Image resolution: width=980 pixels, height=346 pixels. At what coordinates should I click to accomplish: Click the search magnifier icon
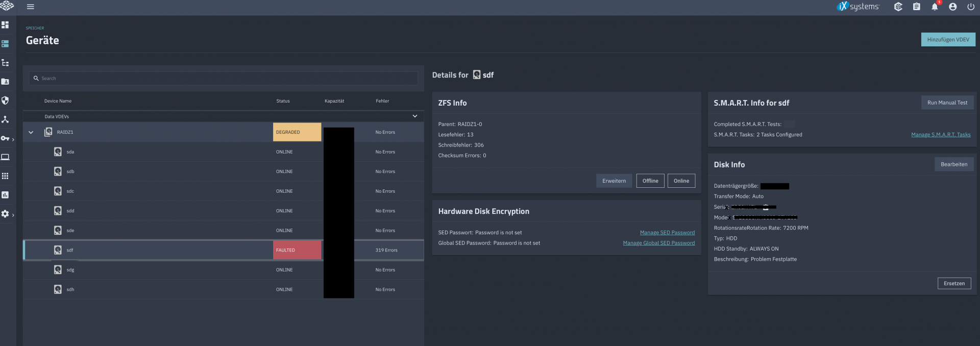pyautogui.click(x=36, y=78)
